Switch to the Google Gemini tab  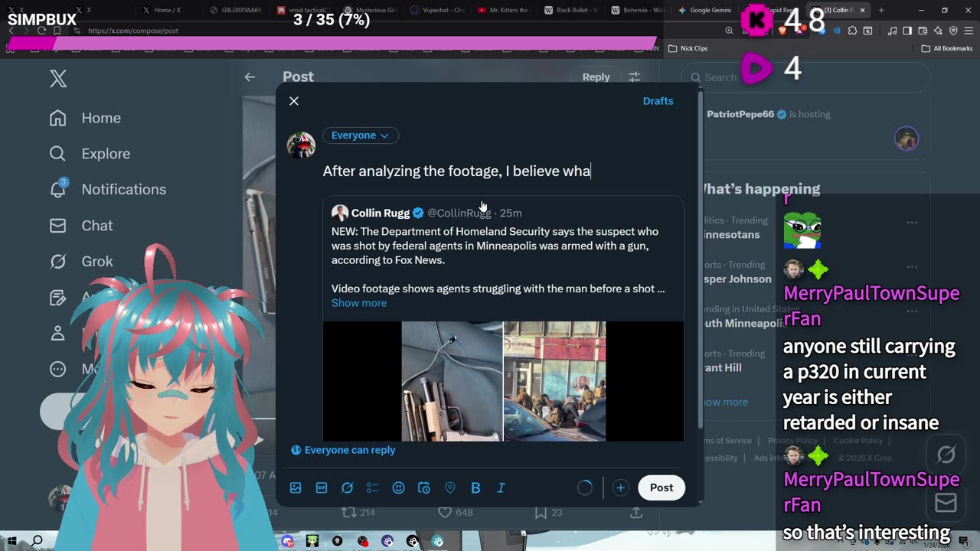click(x=704, y=10)
